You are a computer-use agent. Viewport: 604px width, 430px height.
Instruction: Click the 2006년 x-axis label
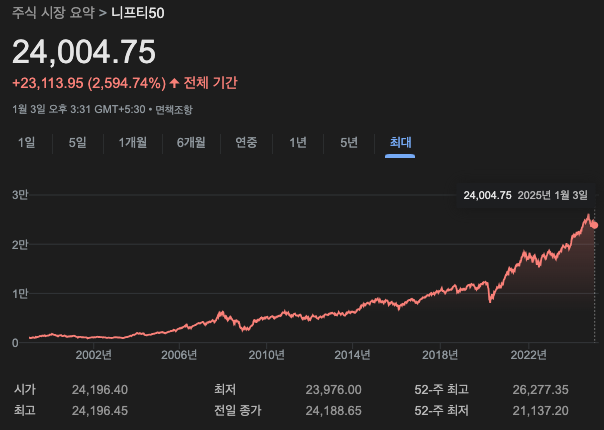click(179, 355)
